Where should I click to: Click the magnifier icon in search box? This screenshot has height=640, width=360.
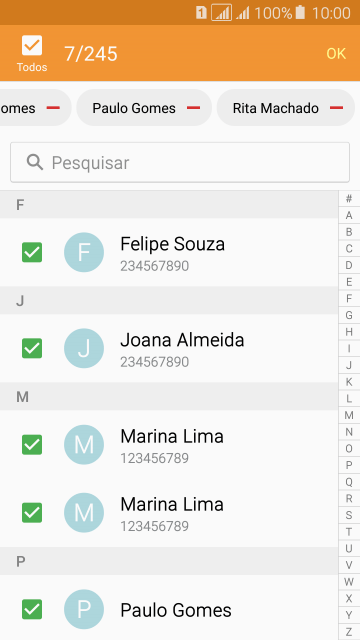35,162
